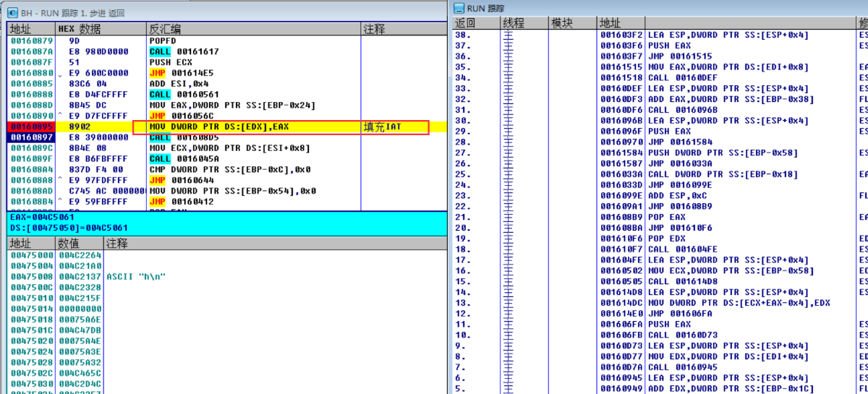
Task: Select MOV DWORD PTR DS:[EDX],EAX instruction
Action: 220,127
